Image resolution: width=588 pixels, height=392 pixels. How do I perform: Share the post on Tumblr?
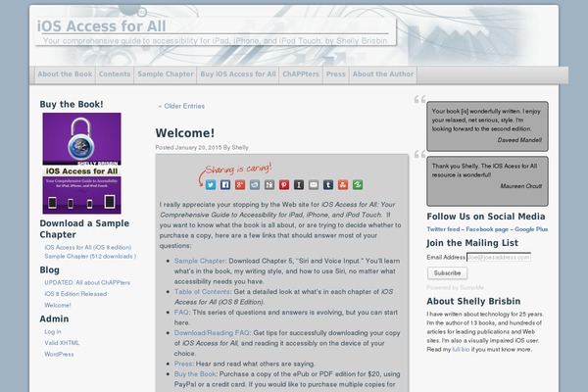pos(328,184)
